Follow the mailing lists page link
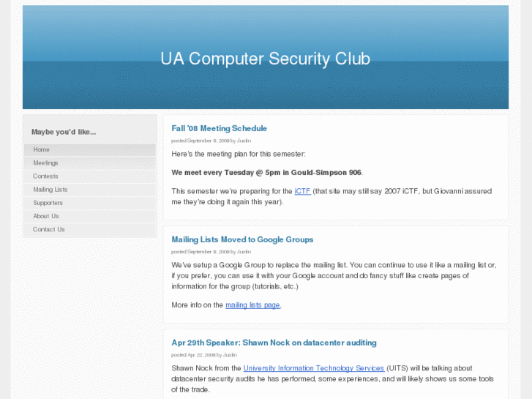 pyautogui.click(x=252, y=305)
